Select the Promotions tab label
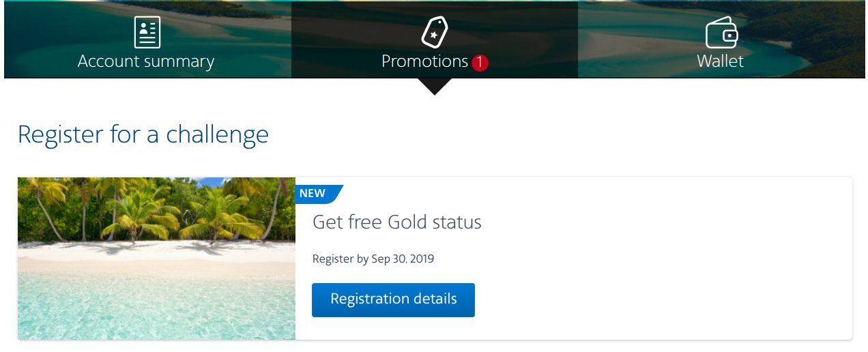Screen dimensions: 868x352 (424, 61)
